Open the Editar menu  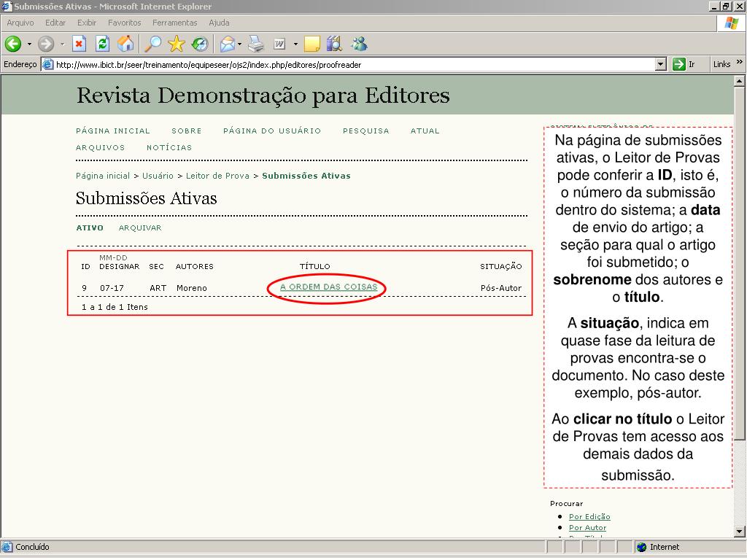[55, 23]
